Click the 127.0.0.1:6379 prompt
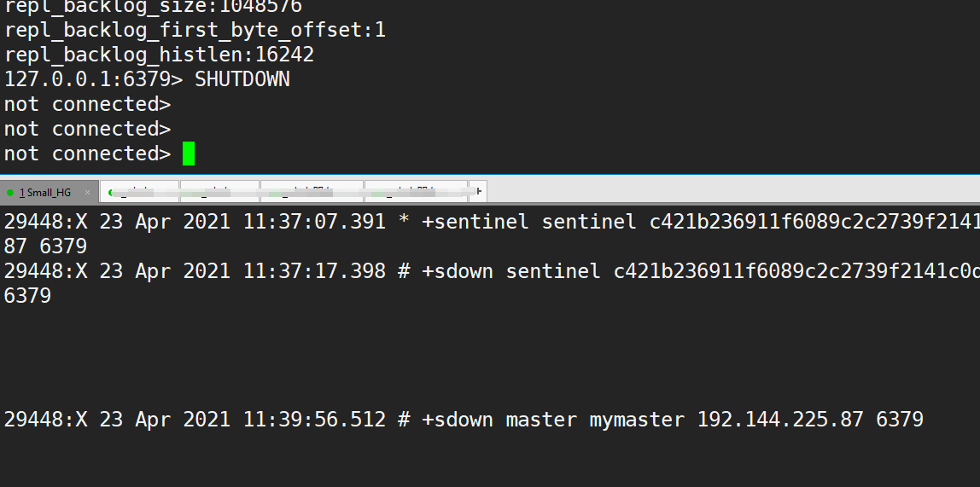980x487 pixels. pos(93,79)
